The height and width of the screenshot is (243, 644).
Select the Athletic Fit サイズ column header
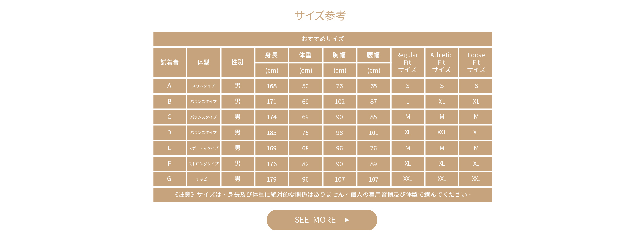pyautogui.click(x=441, y=62)
